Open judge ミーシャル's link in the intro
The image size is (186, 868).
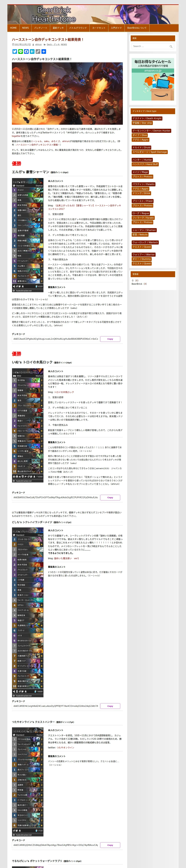click(37, 141)
